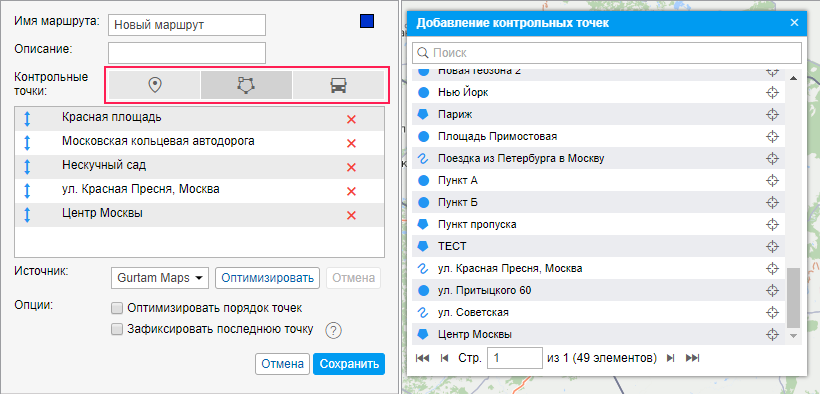
Task: Open the Gurtam Maps source dropdown
Action: point(160,278)
